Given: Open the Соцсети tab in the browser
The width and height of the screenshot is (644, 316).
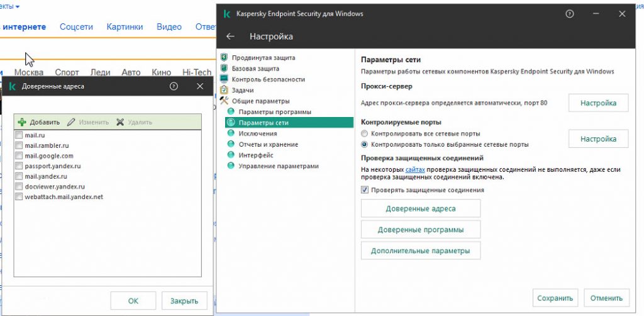Looking at the screenshot, I should coord(76,26).
